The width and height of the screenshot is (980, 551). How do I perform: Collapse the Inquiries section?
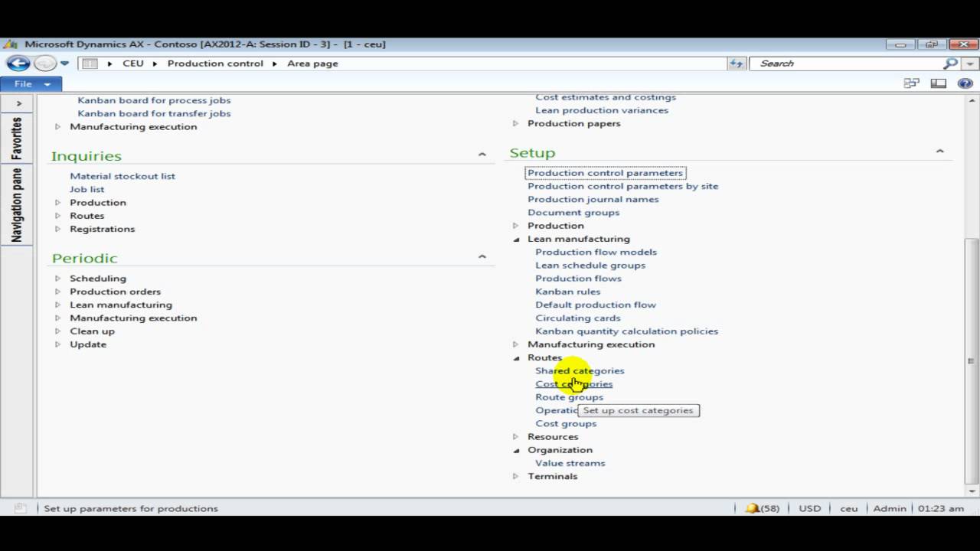click(482, 155)
